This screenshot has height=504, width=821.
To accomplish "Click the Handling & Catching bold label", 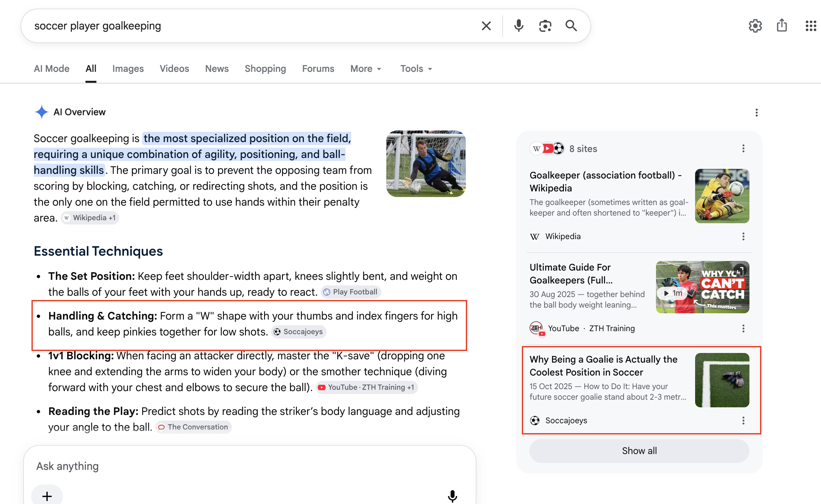I will [102, 316].
